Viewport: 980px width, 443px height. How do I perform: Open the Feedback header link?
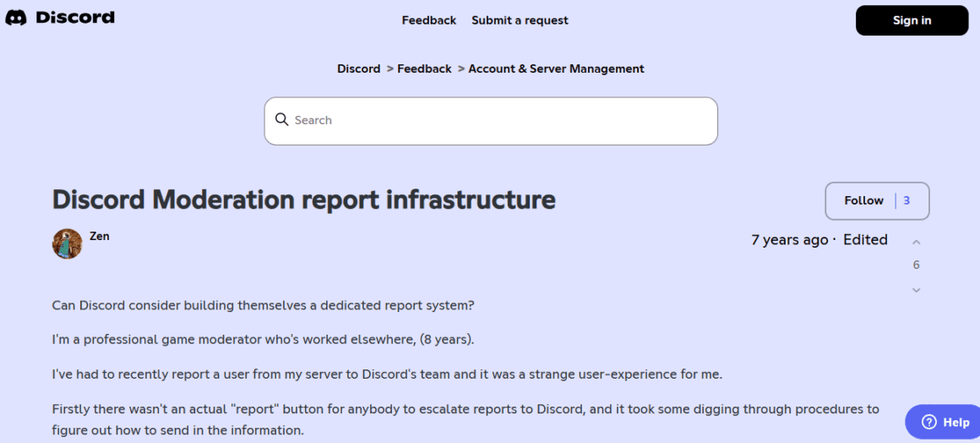(x=429, y=20)
